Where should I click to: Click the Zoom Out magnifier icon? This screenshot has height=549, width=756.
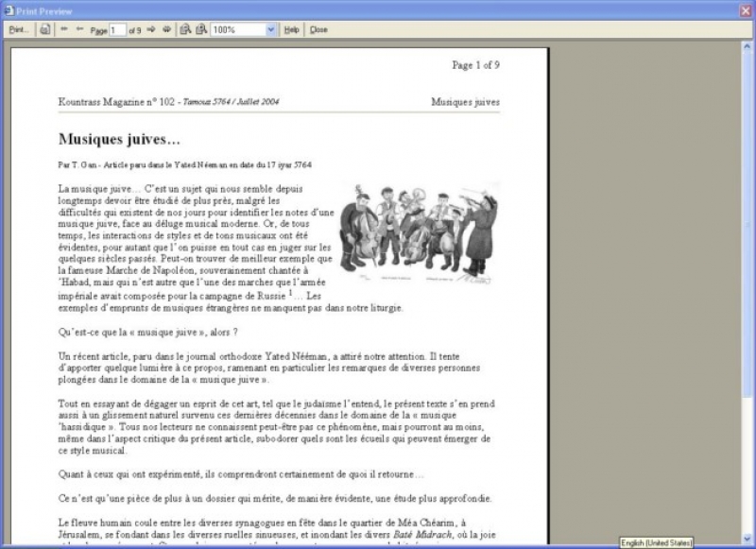(x=185, y=30)
